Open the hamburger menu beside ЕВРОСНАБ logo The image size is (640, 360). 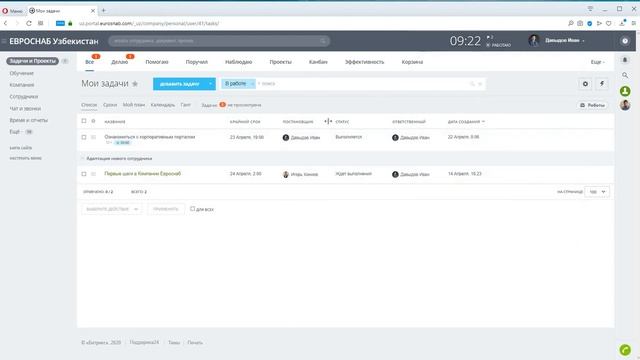(x=4, y=41)
